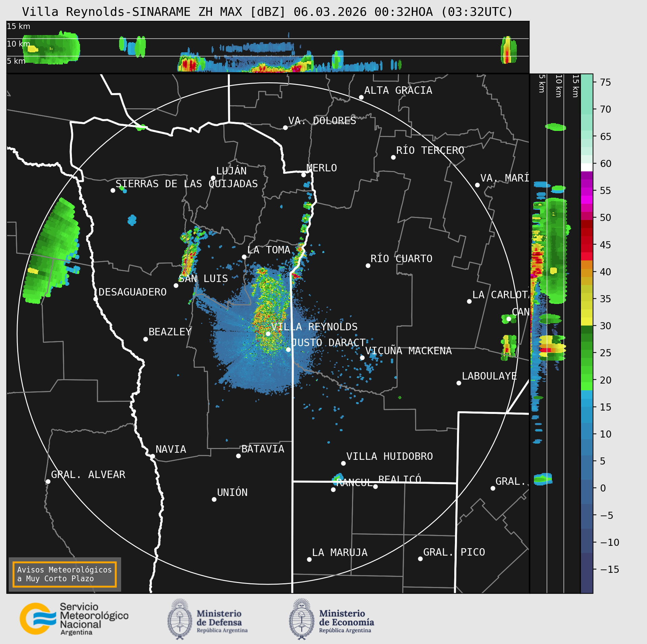Click the white dot marking Alta Gracia
Screen dimensions: 647x644
click(361, 97)
